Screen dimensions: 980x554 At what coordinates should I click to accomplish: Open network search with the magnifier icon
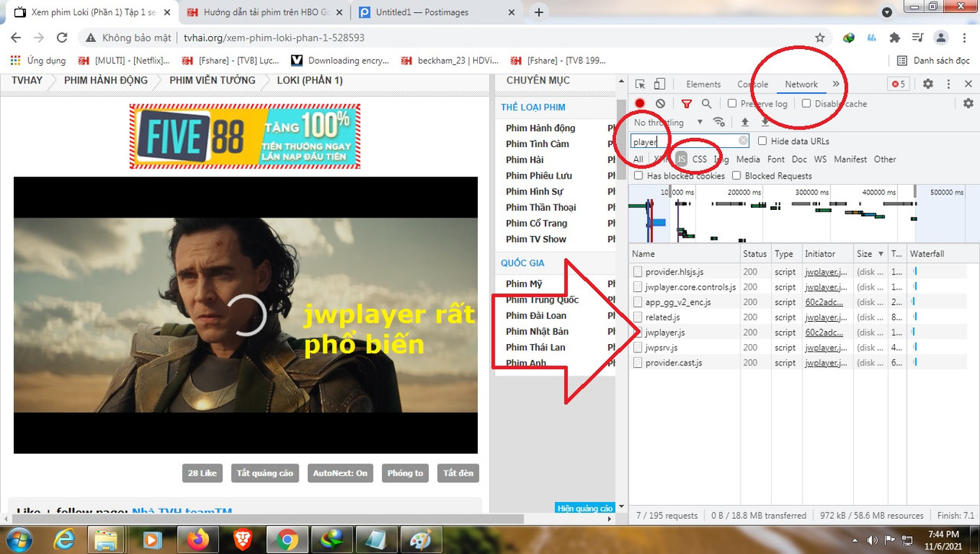click(707, 103)
